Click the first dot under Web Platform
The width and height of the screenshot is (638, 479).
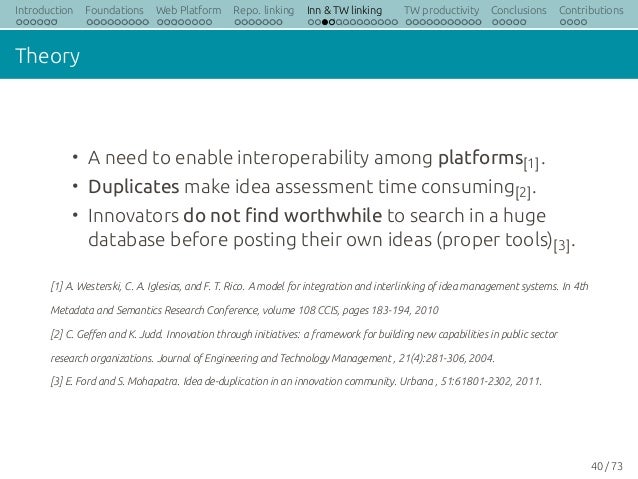pyautogui.click(x=160, y=22)
